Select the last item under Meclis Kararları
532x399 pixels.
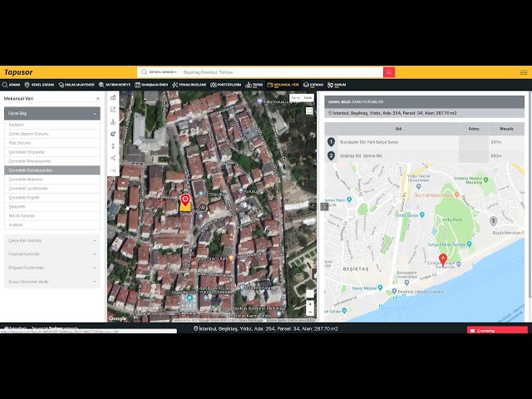click(x=52, y=224)
